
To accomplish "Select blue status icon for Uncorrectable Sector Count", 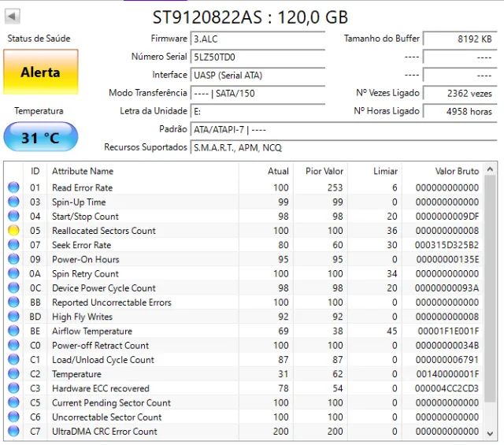I will (x=13, y=417).
